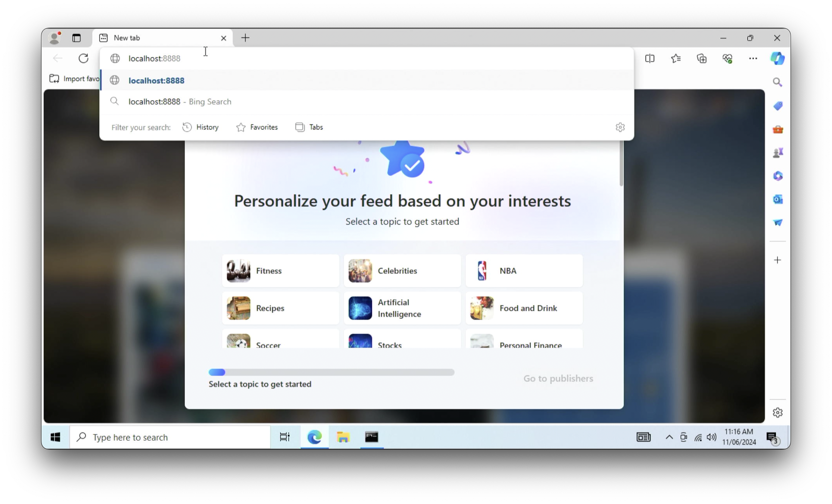Click the plus to customize sidebar

(x=778, y=260)
